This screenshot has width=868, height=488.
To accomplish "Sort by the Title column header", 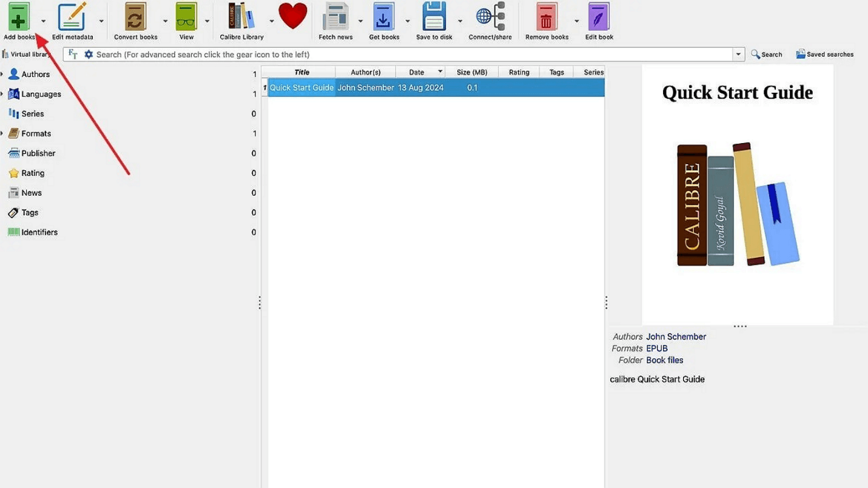I will coord(301,72).
